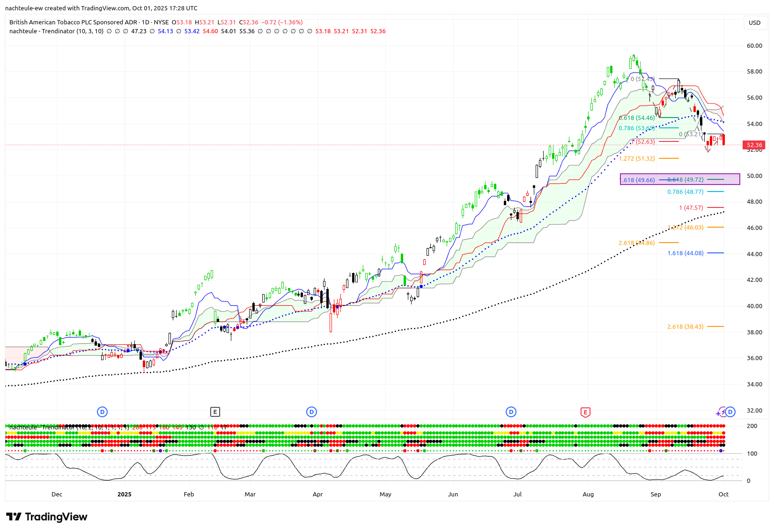Viewport: 774px width, 532px height.
Task: Click the TradingView logo at bottom left
Action: pyautogui.click(x=47, y=517)
